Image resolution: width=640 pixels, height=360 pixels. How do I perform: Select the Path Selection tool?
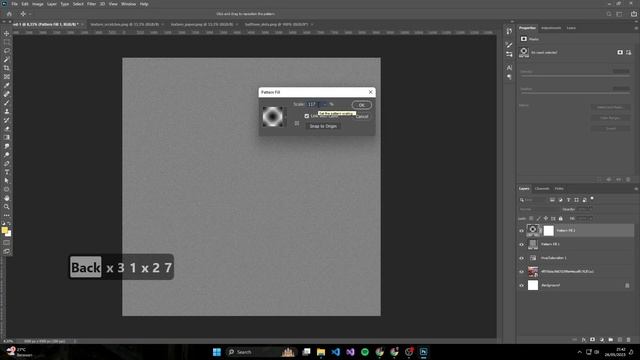click(x=7, y=181)
